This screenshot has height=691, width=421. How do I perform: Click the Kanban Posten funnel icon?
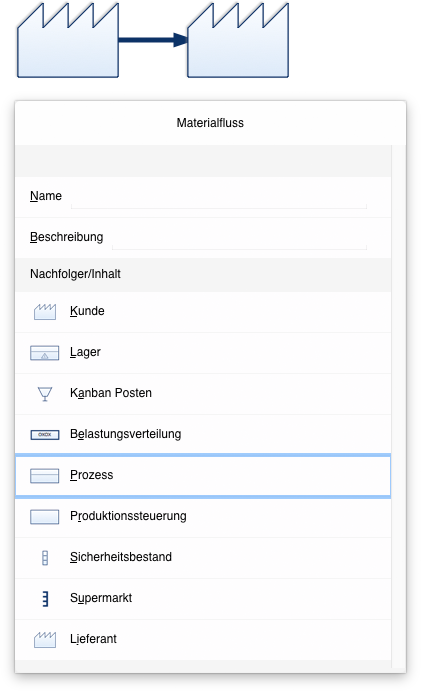click(45, 394)
